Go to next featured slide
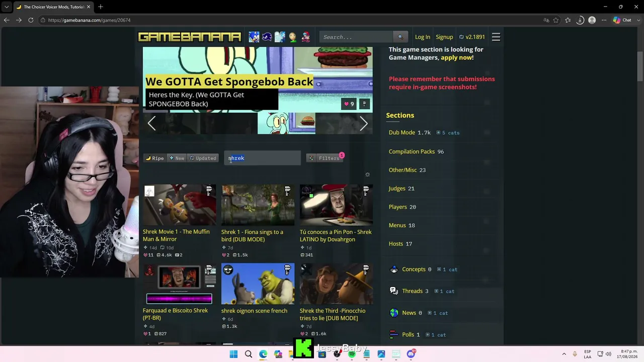Screen dimensions: 644x362 [364, 123]
